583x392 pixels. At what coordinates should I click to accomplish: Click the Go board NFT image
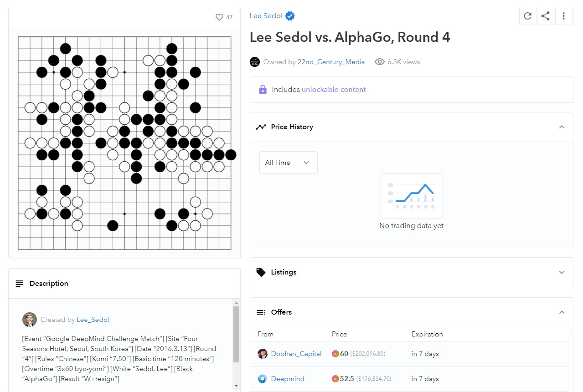coord(124,143)
